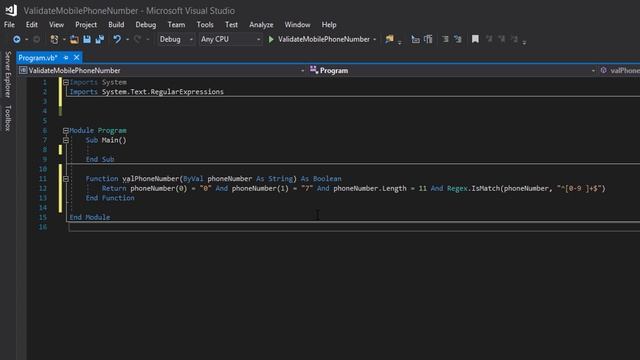Click the Open File folder icon
The width and height of the screenshot is (640, 360).
point(74,39)
